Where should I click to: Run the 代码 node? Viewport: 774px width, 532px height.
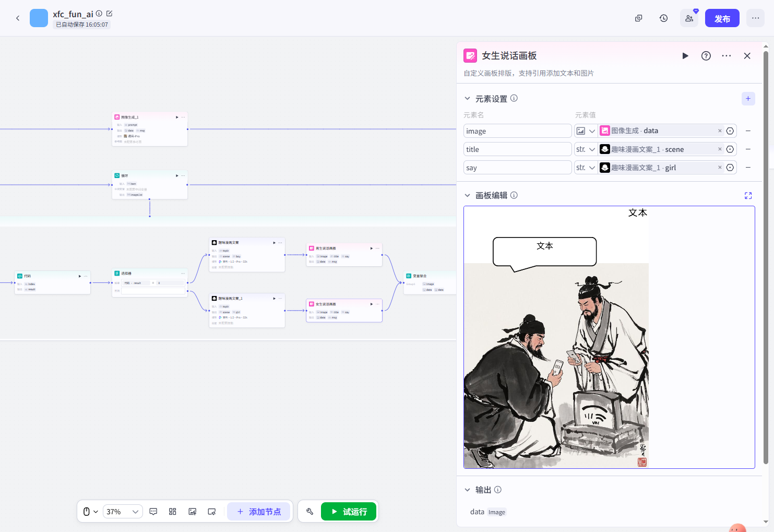point(80,276)
